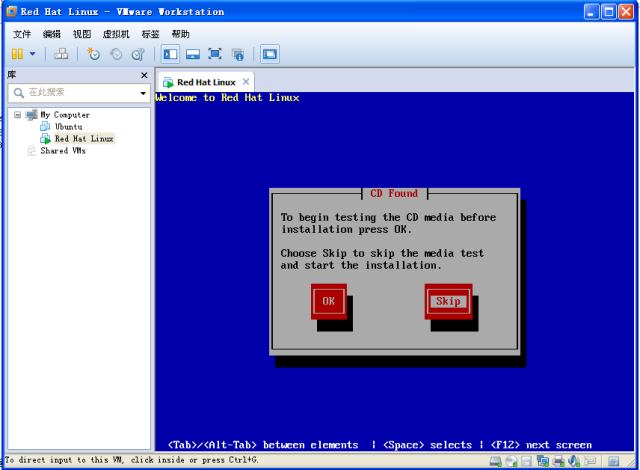Open the power options dropdown arrow
The width and height of the screenshot is (640, 470).
[x=32, y=54]
